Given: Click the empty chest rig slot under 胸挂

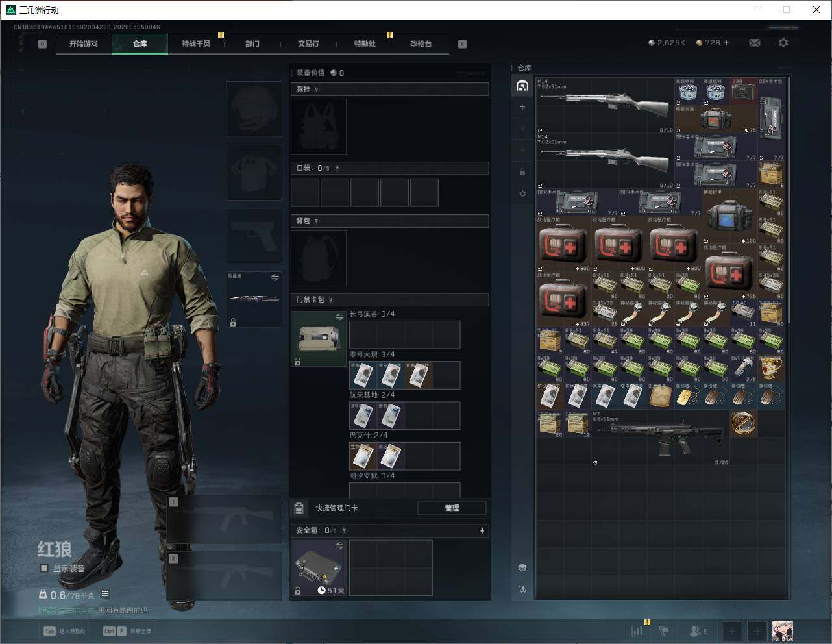Looking at the screenshot, I should tap(318, 127).
